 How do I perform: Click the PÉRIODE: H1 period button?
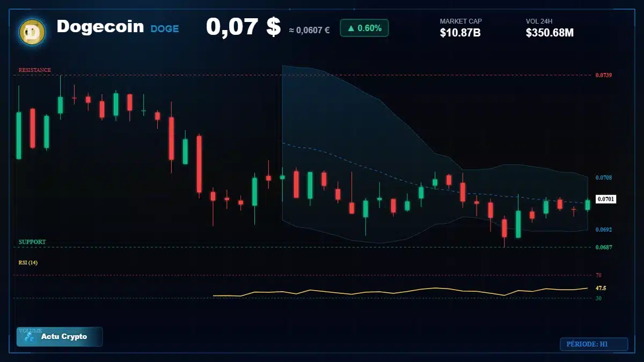pyautogui.click(x=594, y=344)
